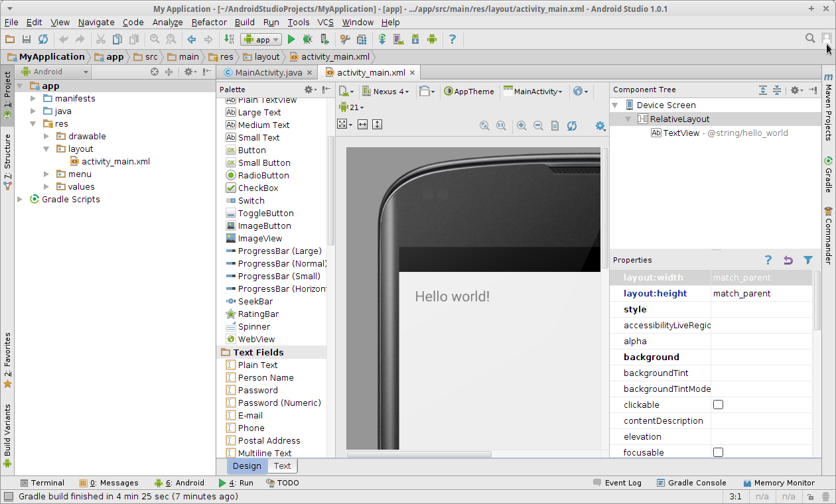Select activity_main.xml in project tree
This screenshot has height=504, width=836.
tap(115, 162)
